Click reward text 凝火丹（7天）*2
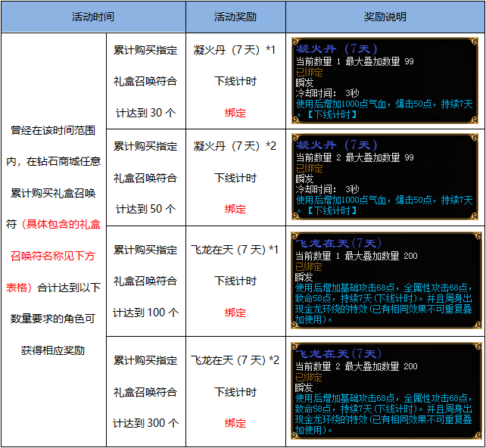486x448 pixels. pos(235,146)
